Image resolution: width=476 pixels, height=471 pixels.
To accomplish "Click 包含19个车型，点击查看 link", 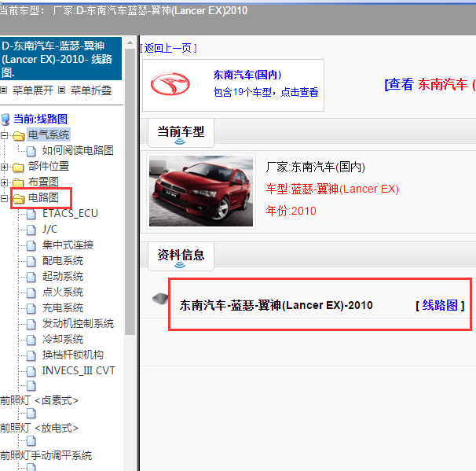I will [x=266, y=92].
